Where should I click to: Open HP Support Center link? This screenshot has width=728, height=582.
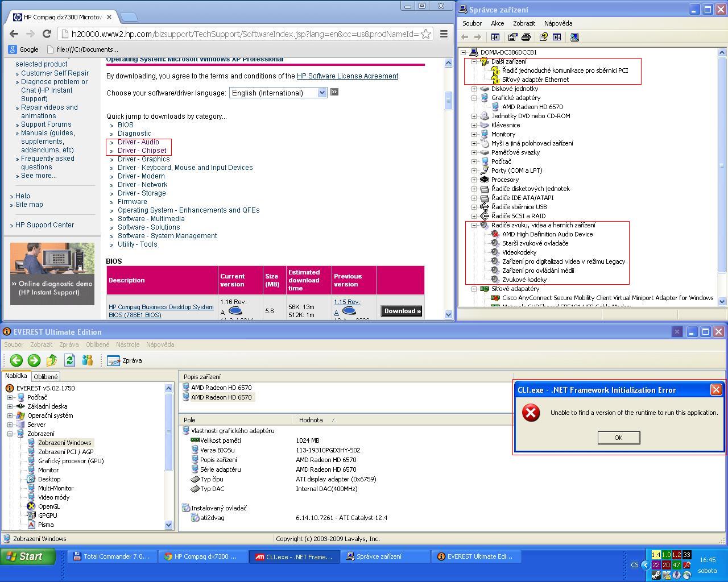pyautogui.click(x=44, y=225)
